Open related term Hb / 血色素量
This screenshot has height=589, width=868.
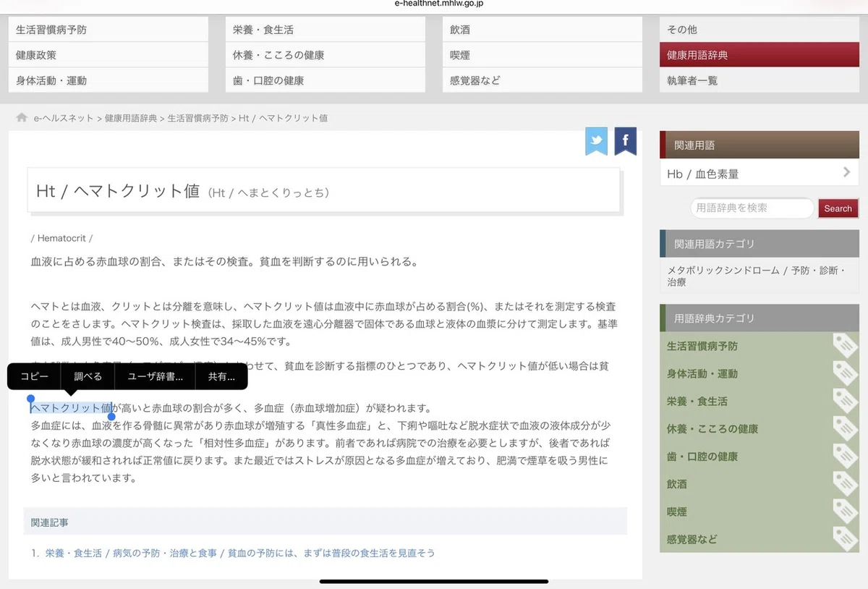tap(759, 173)
